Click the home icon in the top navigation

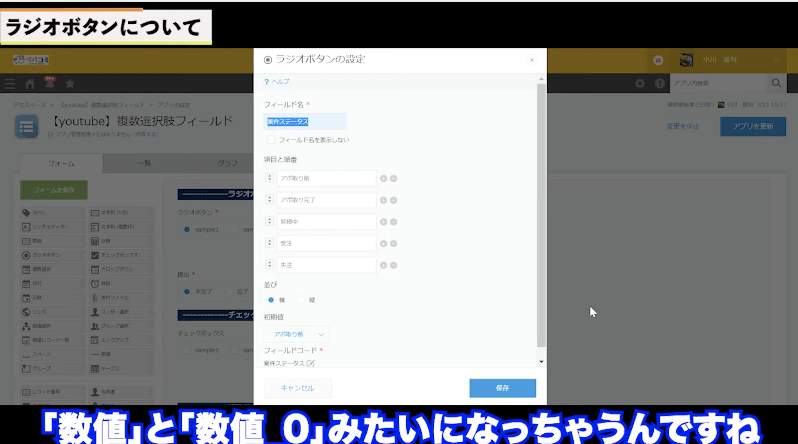coord(30,83)
